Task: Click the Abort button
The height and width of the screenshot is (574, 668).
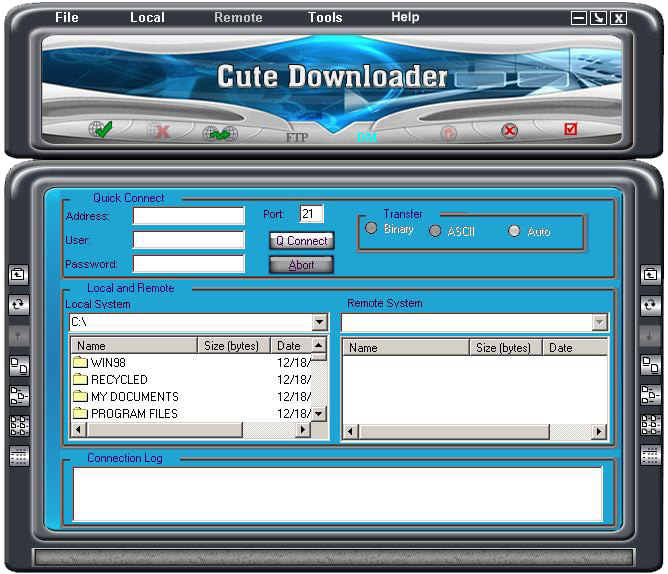Action: tap(302, 265)
